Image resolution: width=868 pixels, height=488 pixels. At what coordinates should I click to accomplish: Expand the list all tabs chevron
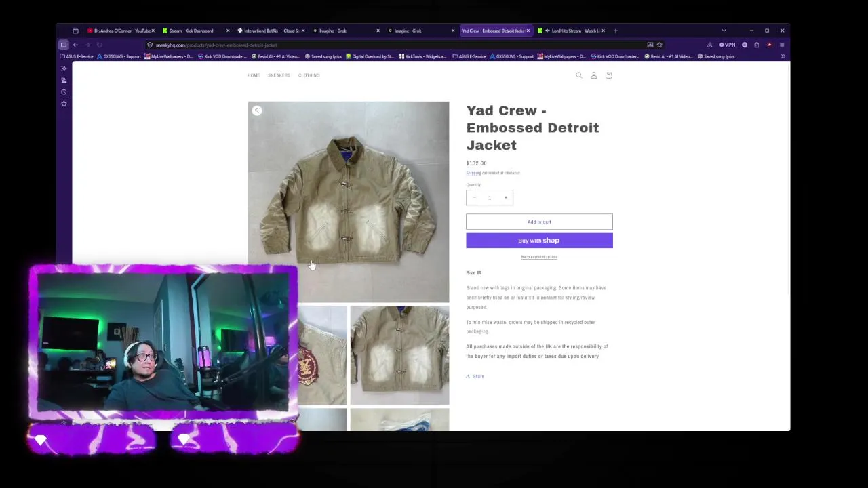tap(724, 30)
